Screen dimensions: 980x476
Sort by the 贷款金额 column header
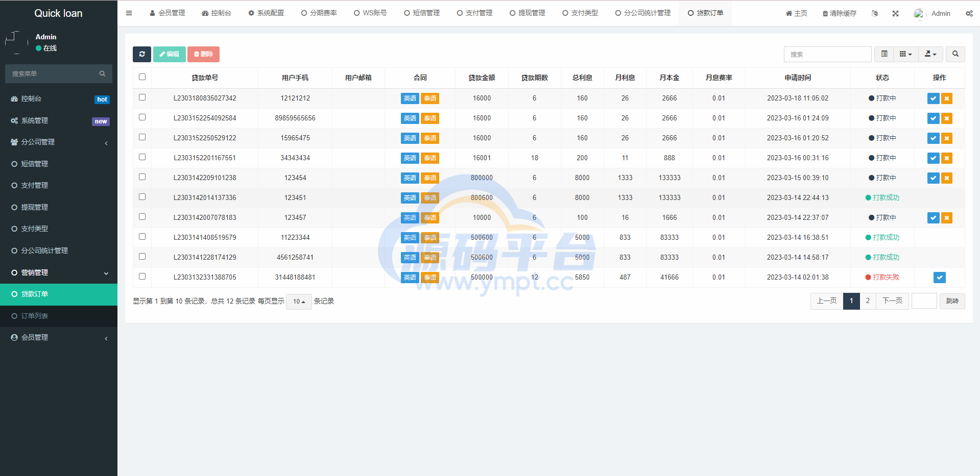point(482,78)
